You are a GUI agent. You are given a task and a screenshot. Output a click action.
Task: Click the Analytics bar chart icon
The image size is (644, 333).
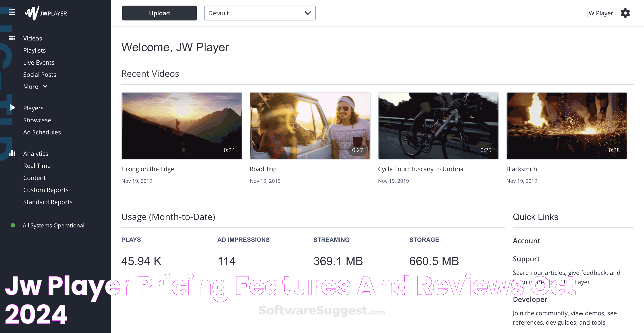(x=12, y=153)
